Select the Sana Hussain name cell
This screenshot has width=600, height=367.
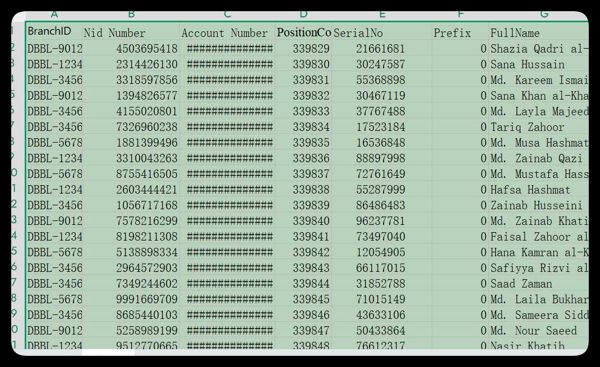(539, 64)
